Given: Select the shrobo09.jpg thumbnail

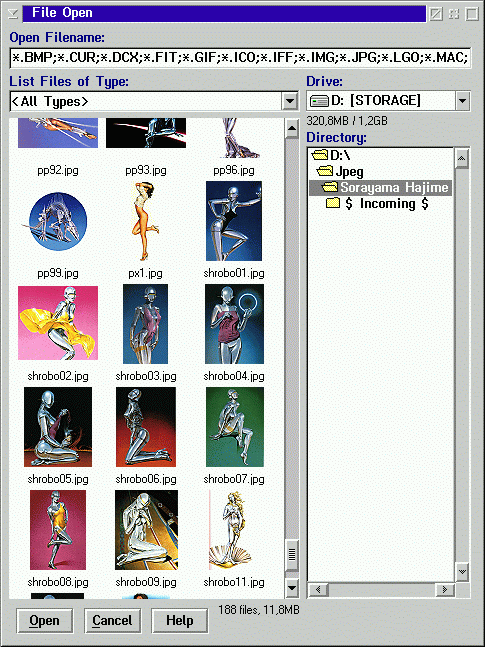Looking at the screenshot, I should pos(147,530).
